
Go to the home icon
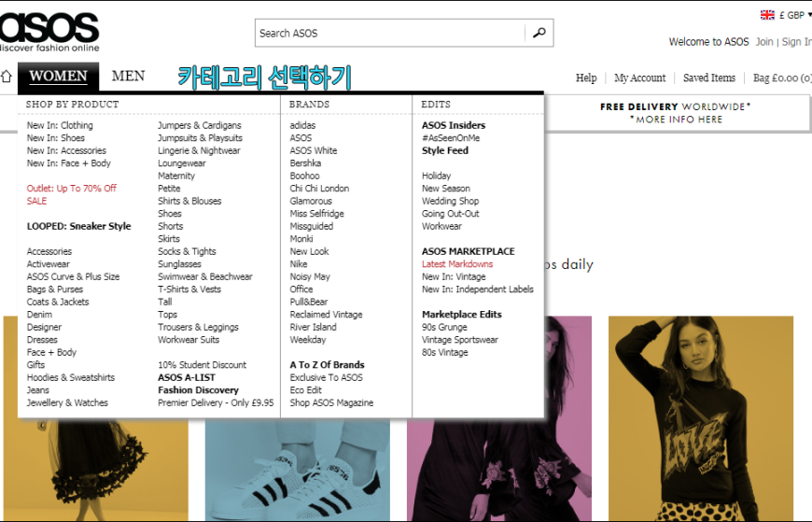point(6,77)
